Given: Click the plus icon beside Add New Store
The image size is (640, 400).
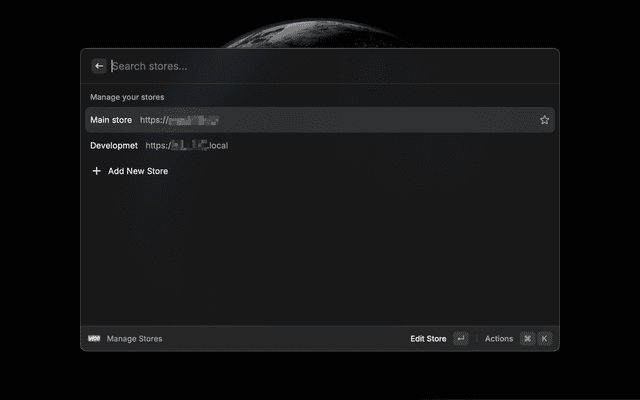Looking at the screenshot, I should coord(97,171).
